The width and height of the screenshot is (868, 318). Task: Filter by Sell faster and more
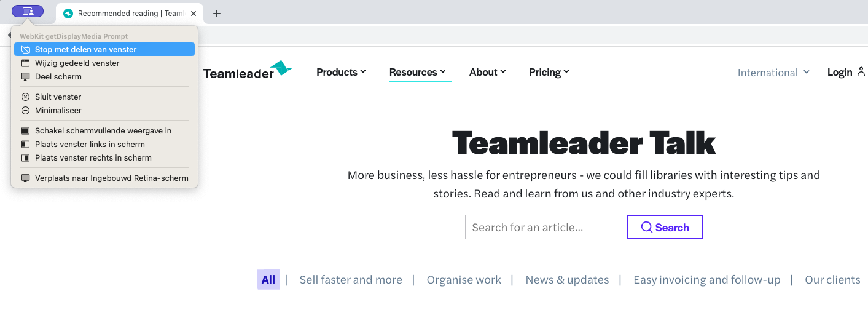click(351, 280)
